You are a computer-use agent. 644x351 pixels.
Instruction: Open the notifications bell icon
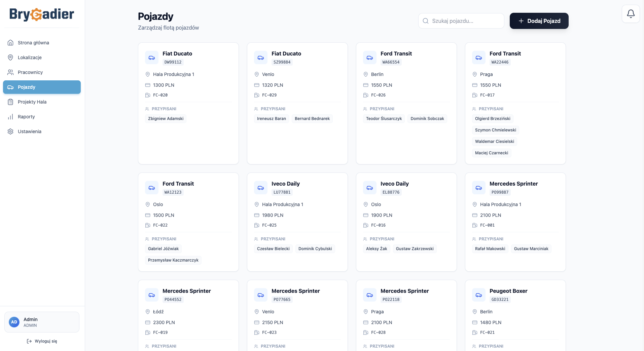pos(631,14)
